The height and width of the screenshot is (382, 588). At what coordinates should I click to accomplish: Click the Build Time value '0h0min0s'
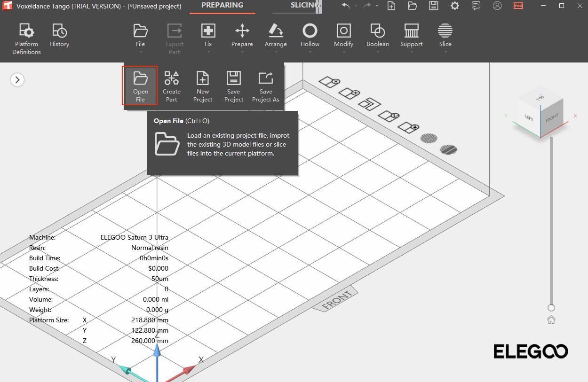[154, 258]
